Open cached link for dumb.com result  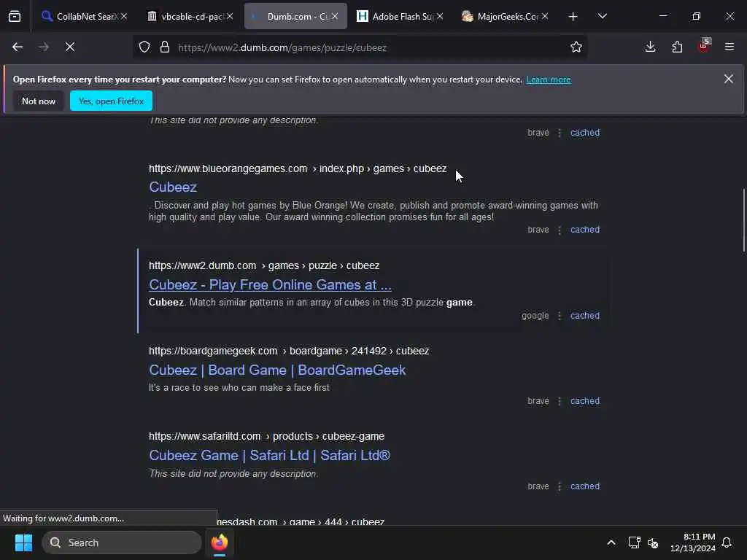click(585, 315)
